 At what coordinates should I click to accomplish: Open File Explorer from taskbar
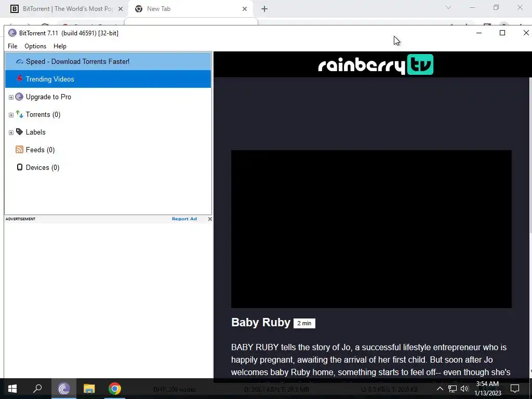(89, 389)
